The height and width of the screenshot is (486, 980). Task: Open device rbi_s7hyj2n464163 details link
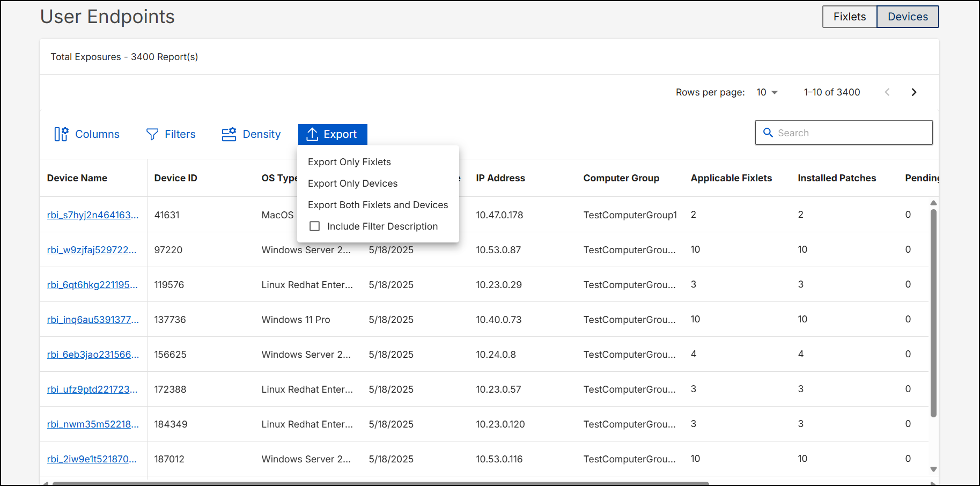tap(92, 215)
